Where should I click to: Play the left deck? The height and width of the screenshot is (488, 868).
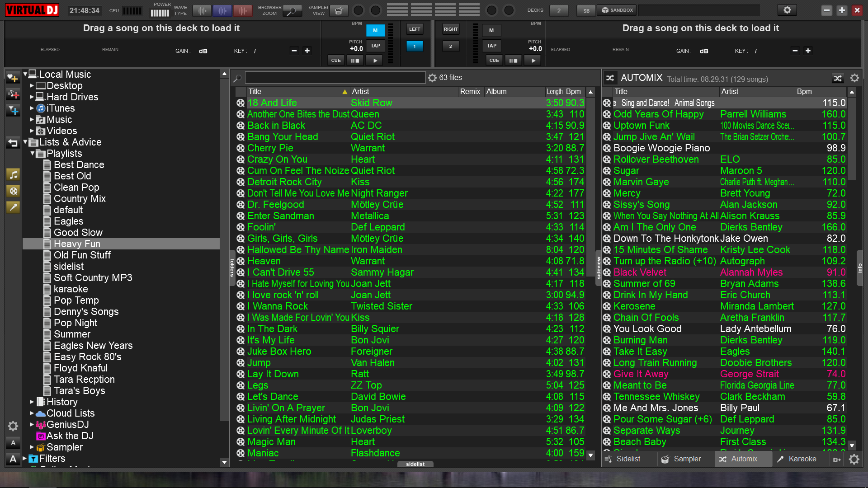[x=375, y=60]
